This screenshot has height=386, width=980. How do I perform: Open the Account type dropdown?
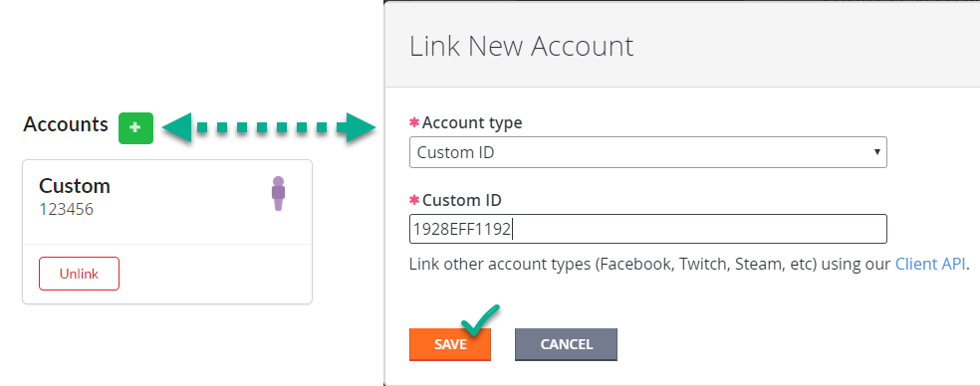(647, 152)
